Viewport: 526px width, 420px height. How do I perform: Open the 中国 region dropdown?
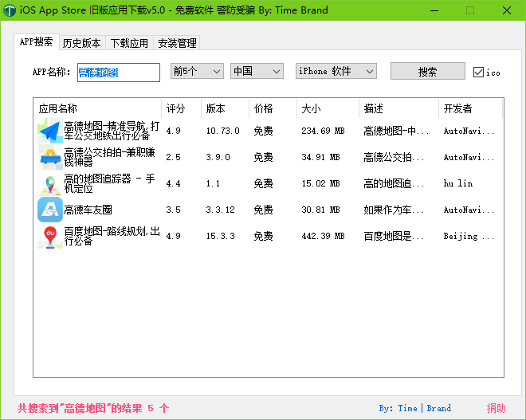pos(257,71)
